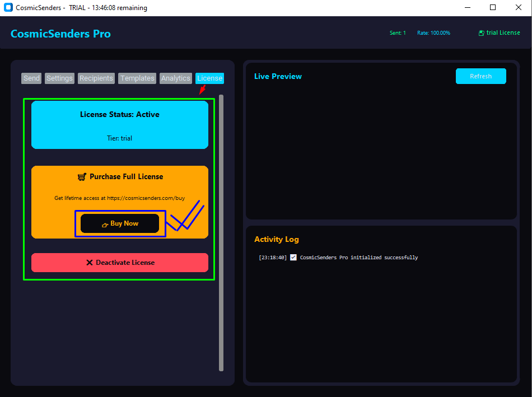This screenshot has width=532, height=397.
Task: Maximize the CosmicSenders window
Action: pos(493,7)
